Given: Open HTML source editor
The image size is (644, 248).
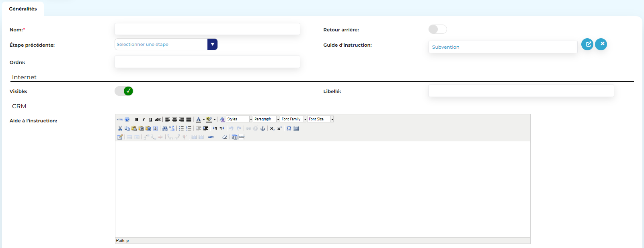Looking at the screenshot, I should pos(120,120).
